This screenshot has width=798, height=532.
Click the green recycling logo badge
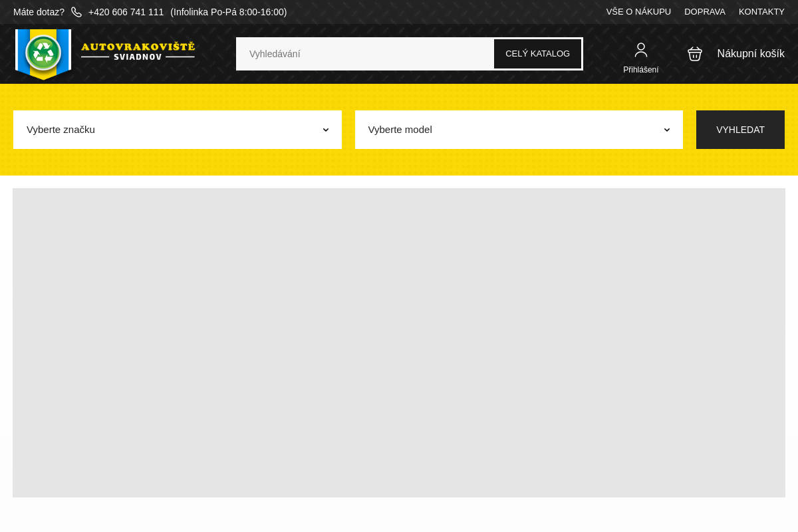point(43,53)
